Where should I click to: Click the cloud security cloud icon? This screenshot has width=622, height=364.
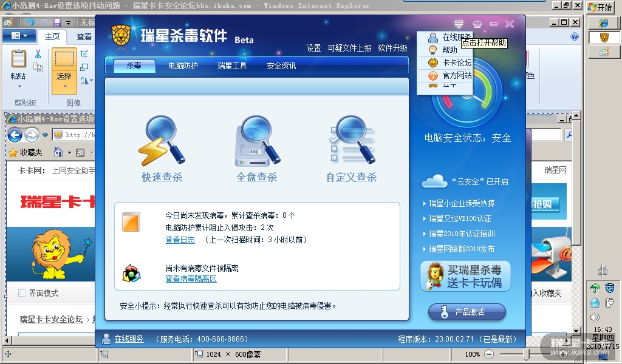pyautogui.click(x=434, y=181)
